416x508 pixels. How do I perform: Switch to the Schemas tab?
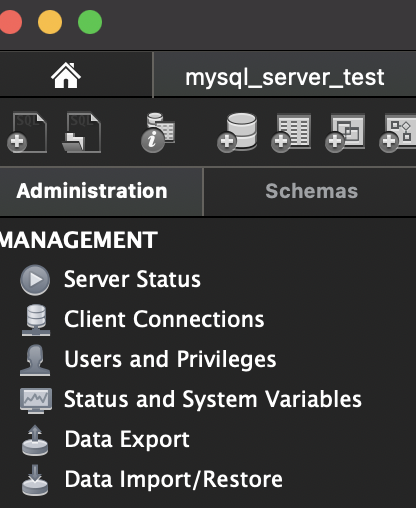tap(310, 191)
